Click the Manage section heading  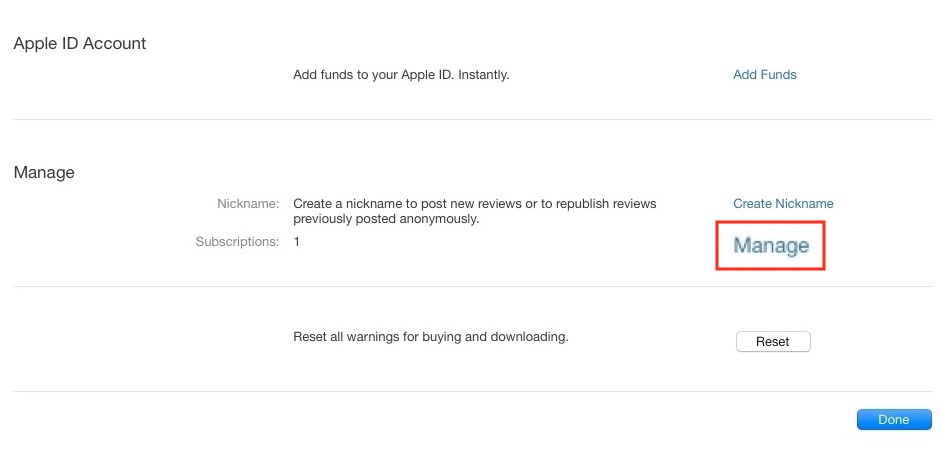coord(44,172)
